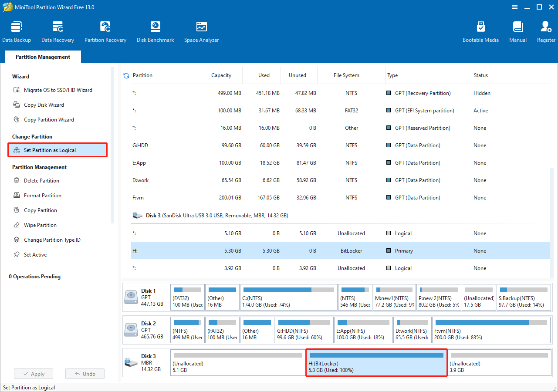Refresh the partition list

(x=126, y=75)
